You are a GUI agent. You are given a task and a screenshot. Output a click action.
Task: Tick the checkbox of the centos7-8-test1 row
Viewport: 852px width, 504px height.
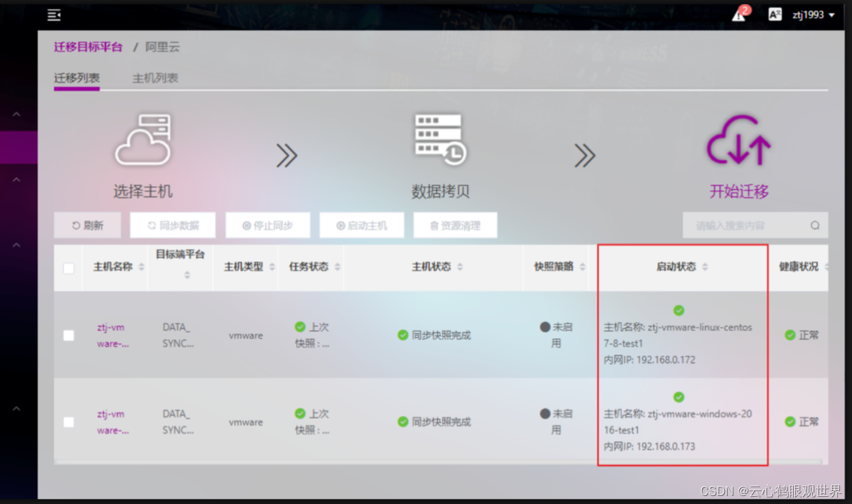(x=68, y=335)
